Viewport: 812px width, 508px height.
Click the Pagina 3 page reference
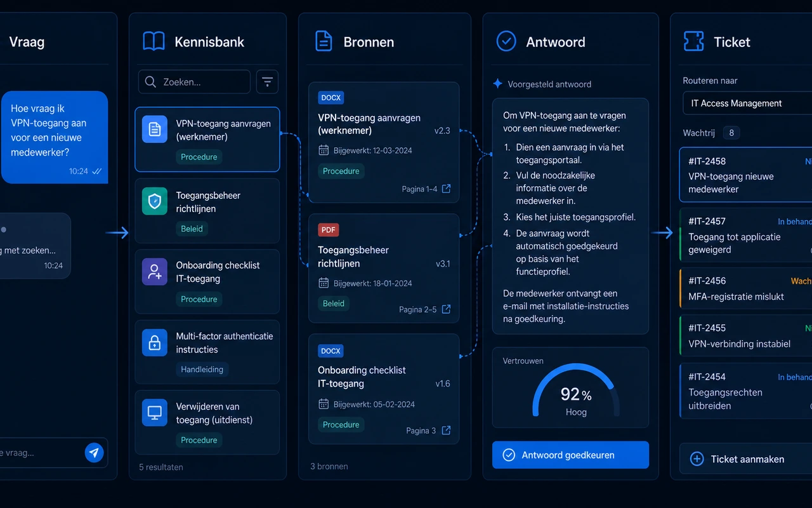(421, 431)
